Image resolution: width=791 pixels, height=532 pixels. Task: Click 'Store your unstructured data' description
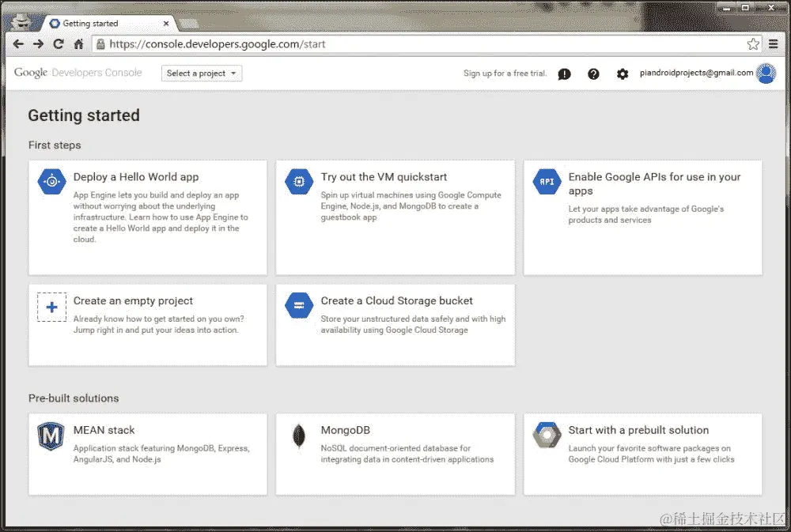click(x=413, y=324)
